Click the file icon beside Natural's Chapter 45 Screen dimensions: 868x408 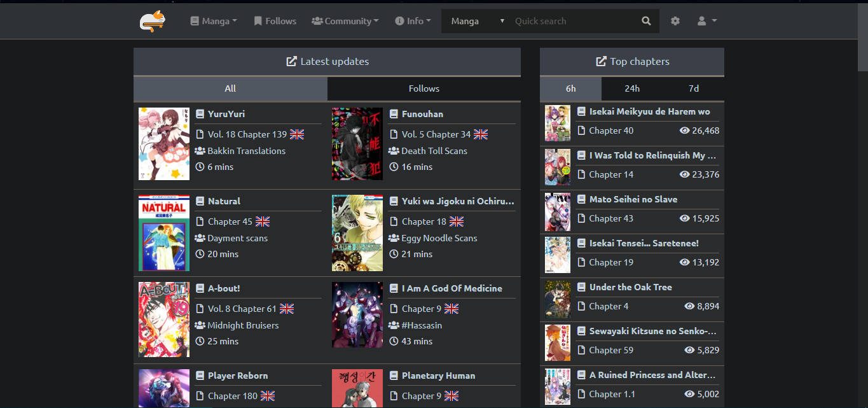click(x=200, y=222)
